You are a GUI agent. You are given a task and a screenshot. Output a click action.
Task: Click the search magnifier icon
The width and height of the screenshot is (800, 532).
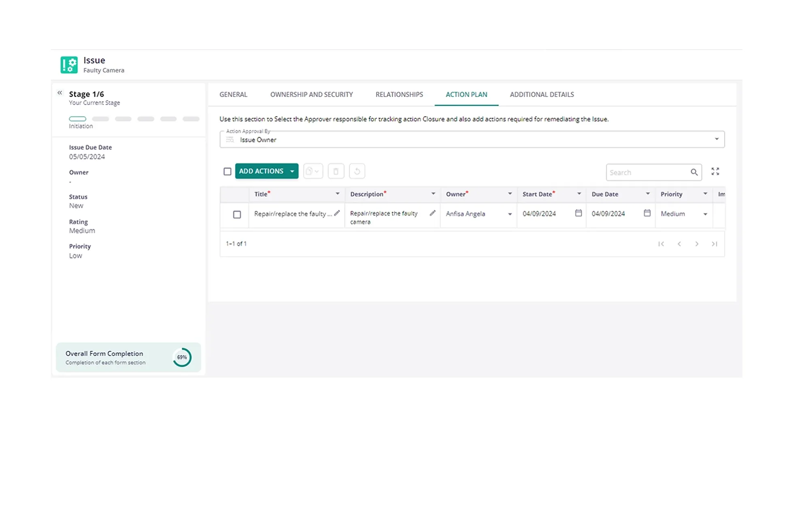pos(694,173)
